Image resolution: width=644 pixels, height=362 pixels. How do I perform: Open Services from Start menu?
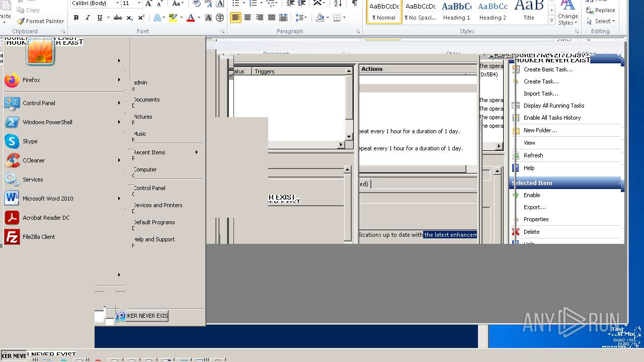tap(33, 179)
